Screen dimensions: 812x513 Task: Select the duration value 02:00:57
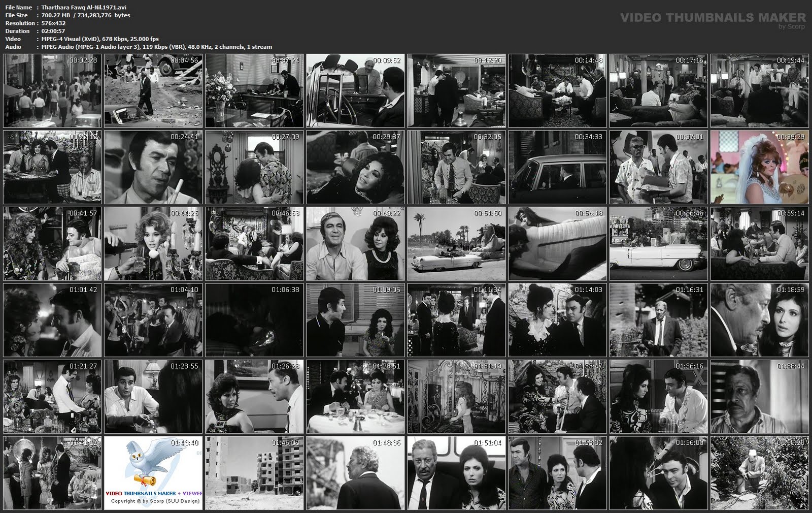53,31
